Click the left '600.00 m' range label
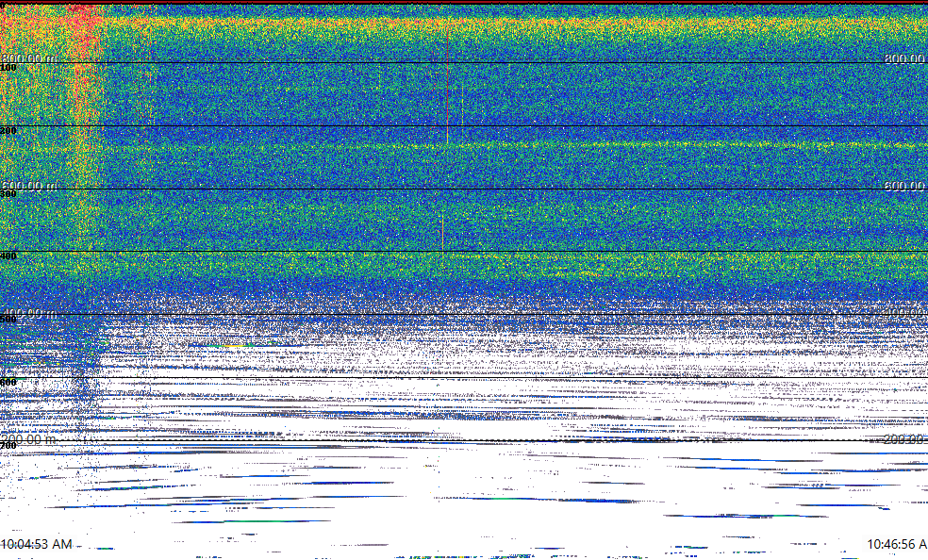Image resolution: width=928 pixels, height=560 pixels. coord(29,185)
